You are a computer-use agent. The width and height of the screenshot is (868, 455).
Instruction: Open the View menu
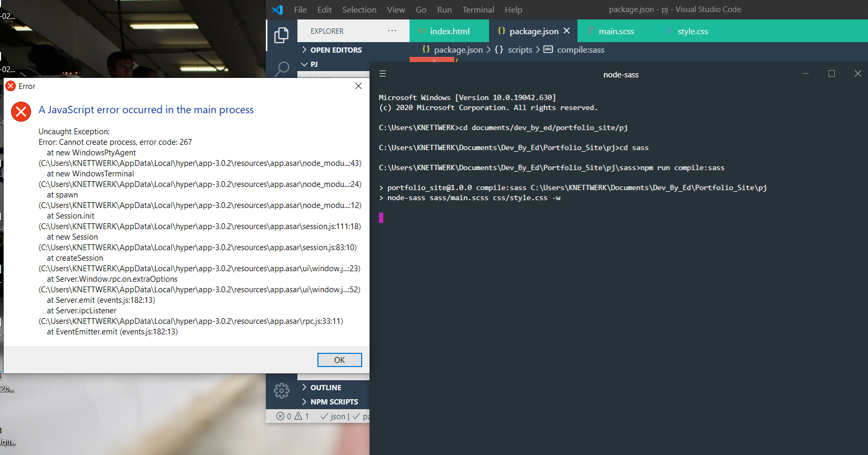396,9
